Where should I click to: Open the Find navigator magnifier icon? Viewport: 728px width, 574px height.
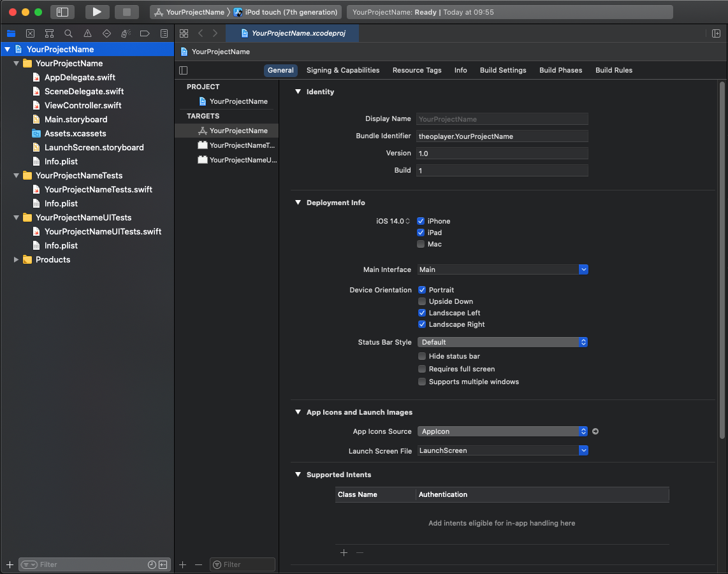click(68, 33)
